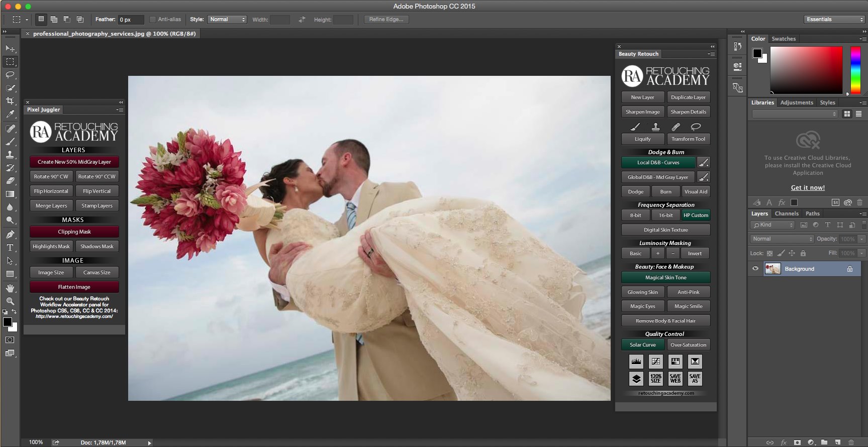Click stamp icon in Beauty Retouch panel
This screenshot has width=868, height=447.
(x=656, y=127)
